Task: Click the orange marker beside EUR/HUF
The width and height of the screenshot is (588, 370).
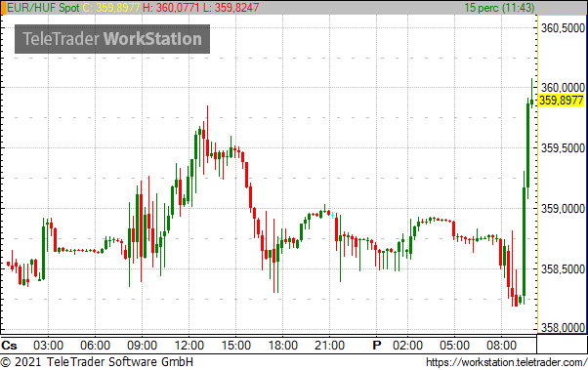Action: tap(3, 8)
